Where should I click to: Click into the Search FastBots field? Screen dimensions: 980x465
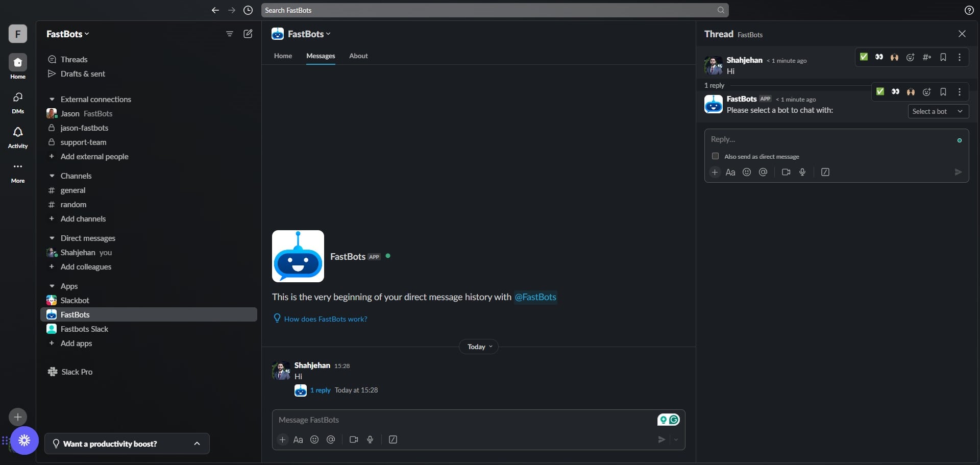(495, 10)
